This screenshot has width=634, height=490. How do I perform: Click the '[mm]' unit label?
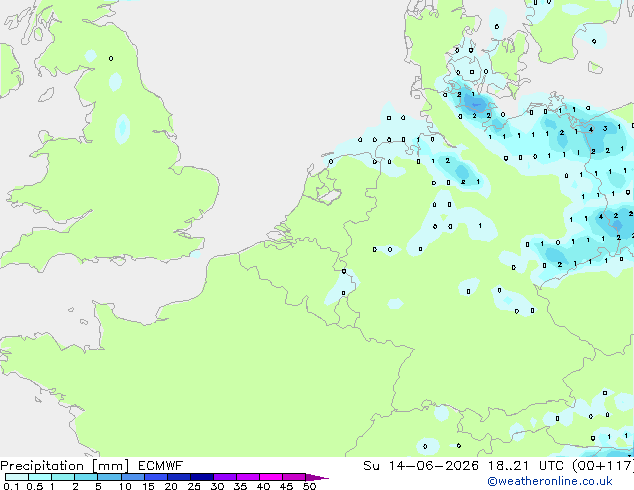(x=111, y=466)
